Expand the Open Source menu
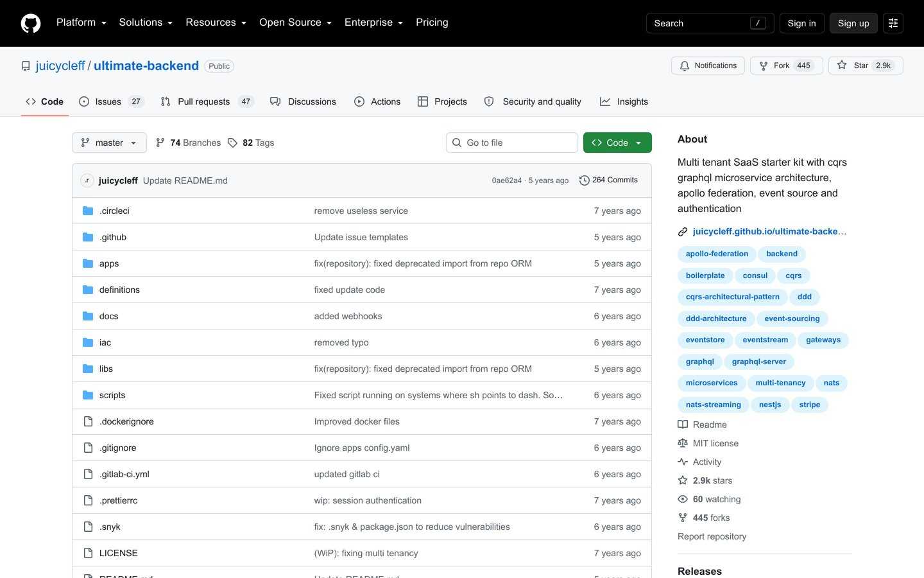The height and width of the screenshot is (578, 924). pyautogui.click(x=295, y=22)
